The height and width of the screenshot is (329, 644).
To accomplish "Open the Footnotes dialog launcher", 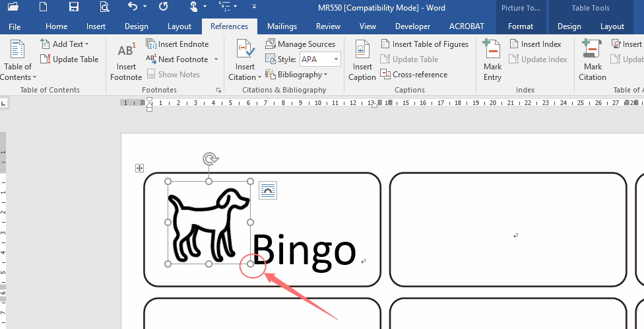I will click(218, 90).
